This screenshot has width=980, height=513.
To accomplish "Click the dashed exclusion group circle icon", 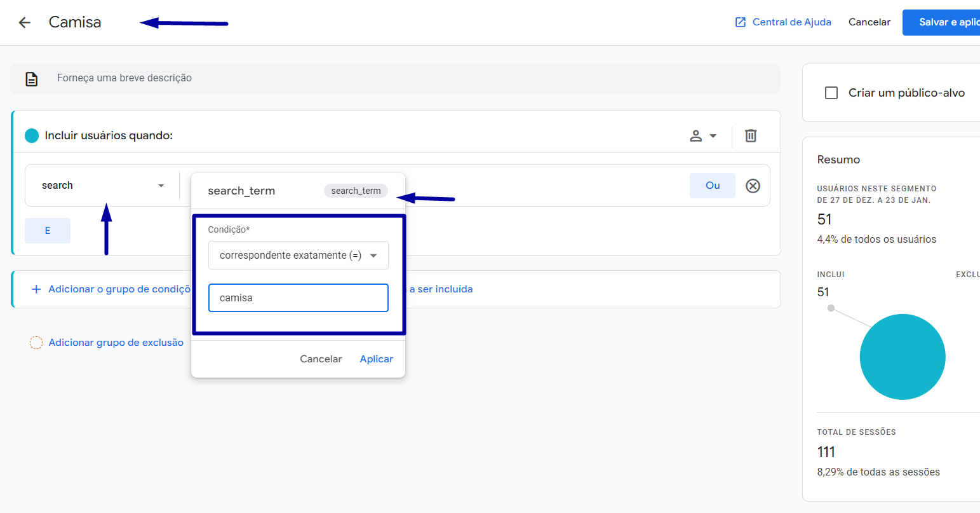I will [x=36, y=343].
